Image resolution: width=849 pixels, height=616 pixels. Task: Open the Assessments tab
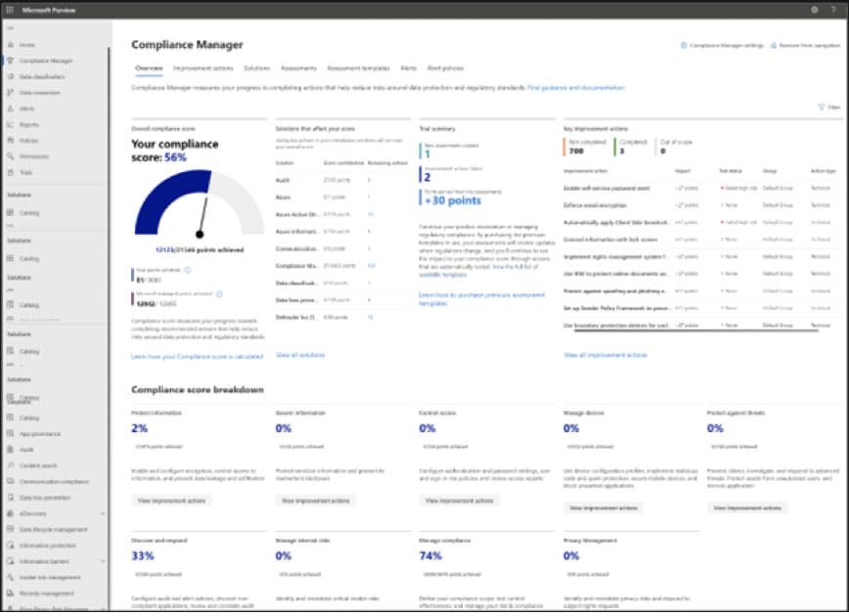pos(298,68)
